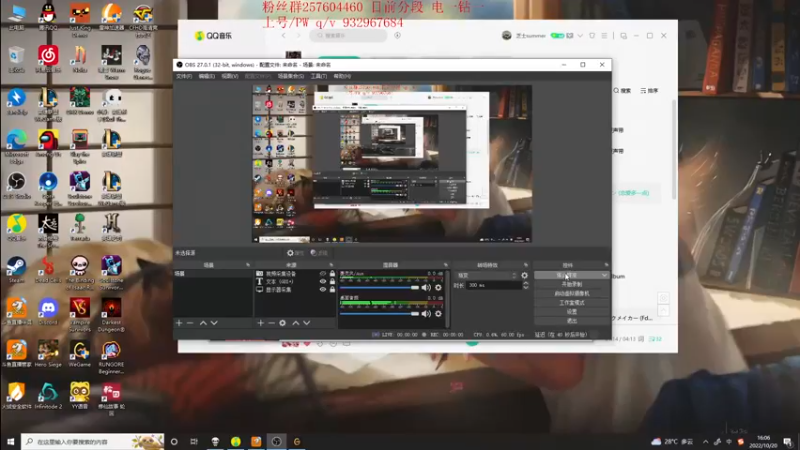Viewport: 800px width, 450px height.
Task: Open the Windows Start menu
Action: [10, 442]
